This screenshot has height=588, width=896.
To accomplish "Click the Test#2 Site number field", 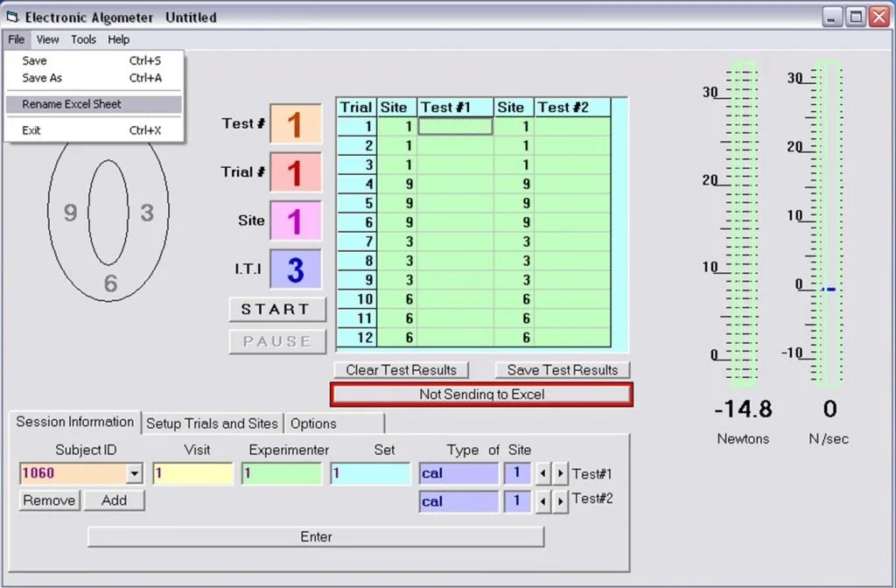I will pos(518,501).
